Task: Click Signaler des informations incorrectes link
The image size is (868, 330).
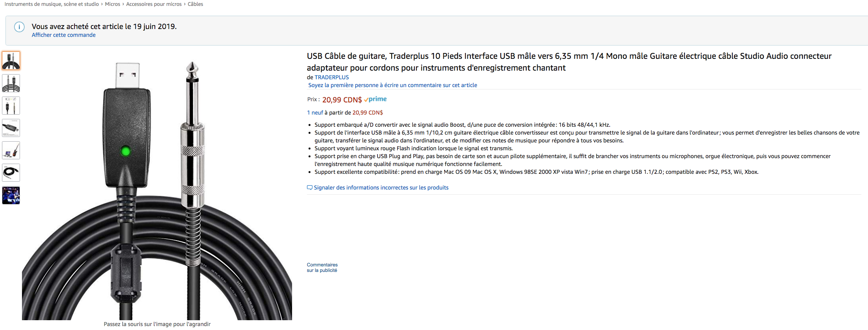Action: 381,188
